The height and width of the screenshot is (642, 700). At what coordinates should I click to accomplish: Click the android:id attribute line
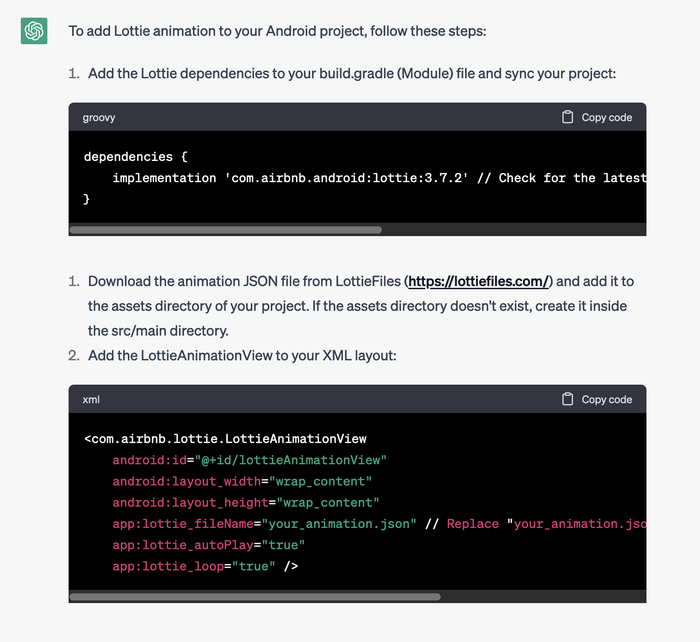(x=249, y=460)
